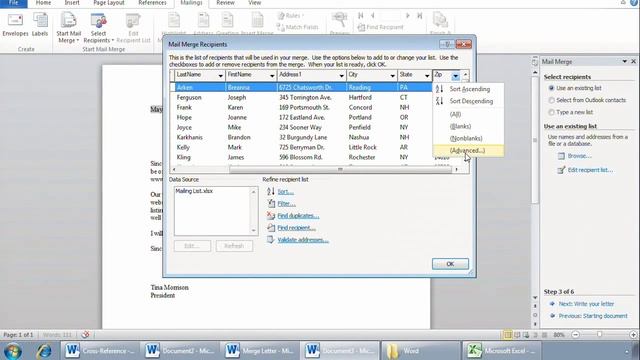Click the Sort Descending icon in Zip menu
The image size is (640, 360).
(x=439, y=101)
